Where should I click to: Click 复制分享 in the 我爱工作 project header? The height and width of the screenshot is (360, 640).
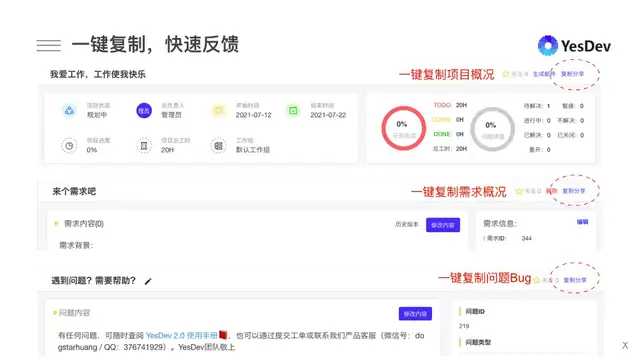click(572, 74)
